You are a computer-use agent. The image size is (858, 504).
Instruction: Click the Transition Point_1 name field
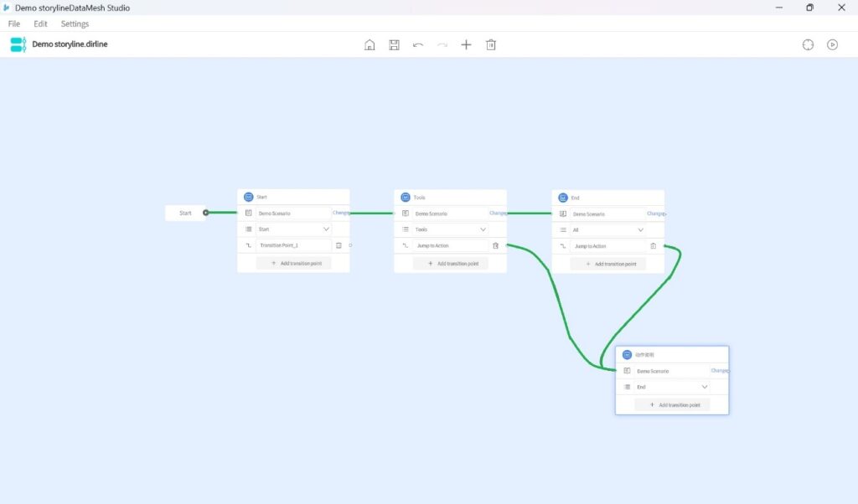293,246
